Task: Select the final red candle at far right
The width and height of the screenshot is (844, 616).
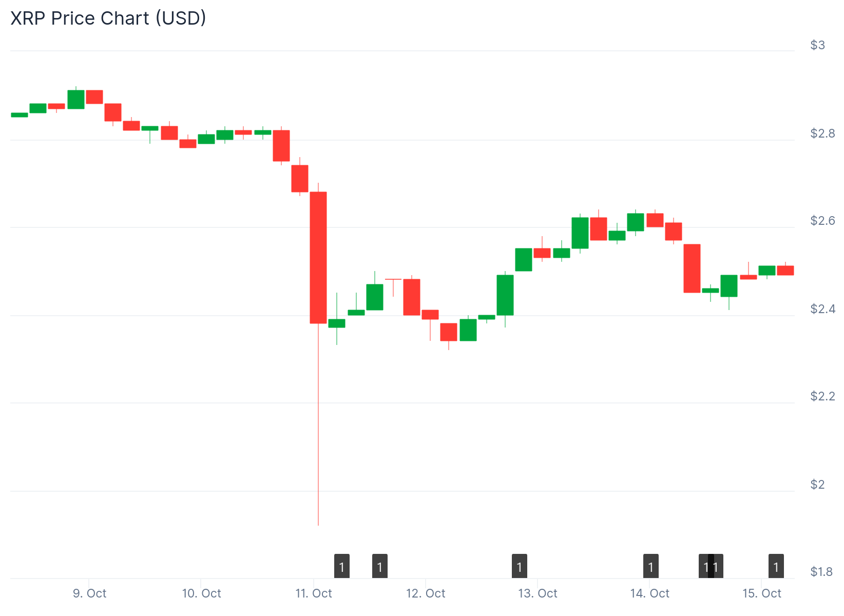Action: [x=785, y=271]
